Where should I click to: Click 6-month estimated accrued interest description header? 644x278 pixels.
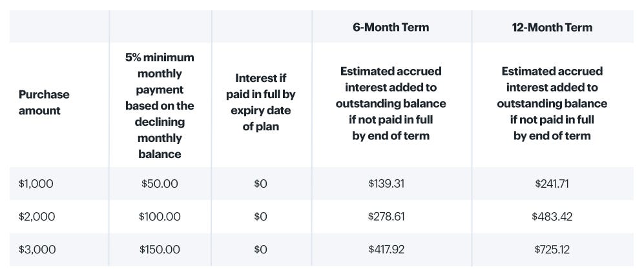[x=391, y=103]
